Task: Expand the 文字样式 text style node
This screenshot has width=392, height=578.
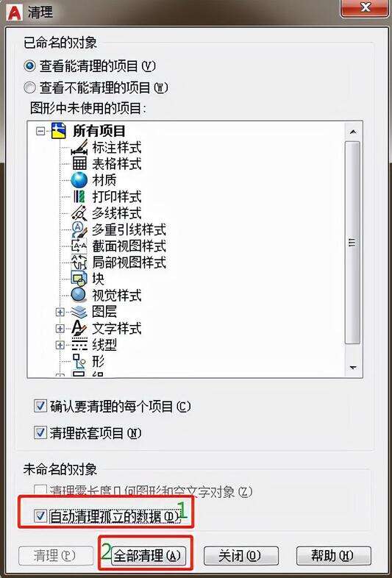Action: click(60, 328)
